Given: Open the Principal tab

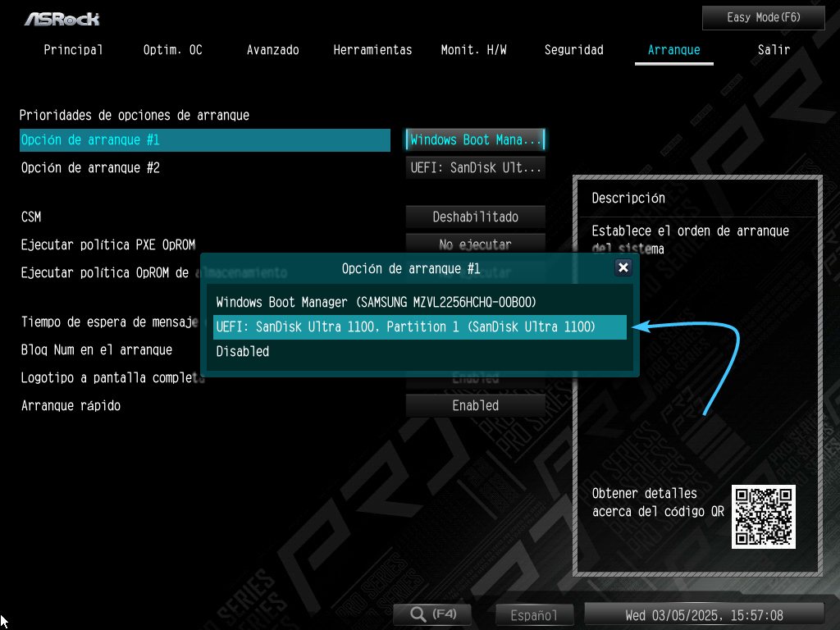Looking at the screenshot, I should coord(73,50).
